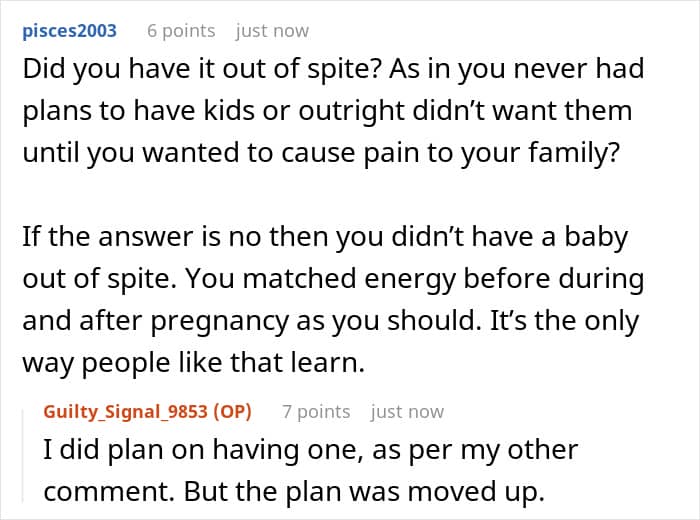Click the 7 points score
This screenshot has width=700, height=520.
tap(316, 411)
